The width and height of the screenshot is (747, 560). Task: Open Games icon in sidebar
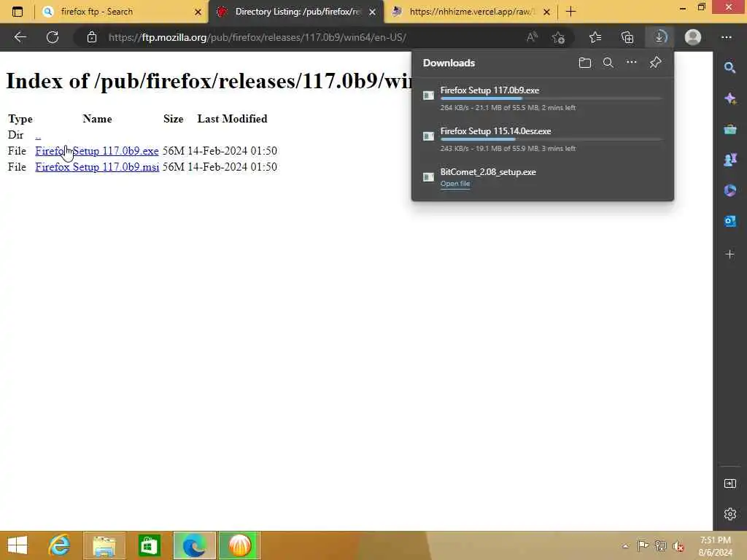[x=729, y=160]
